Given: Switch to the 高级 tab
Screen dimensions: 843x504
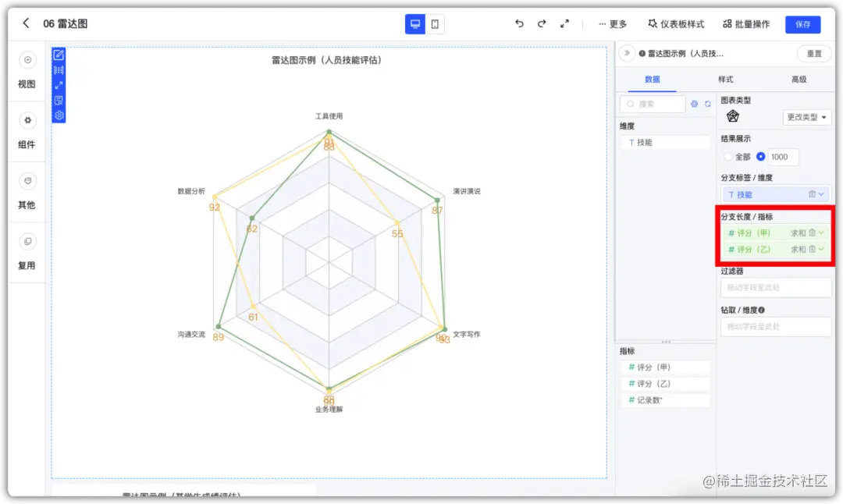Looking at the screenshot, I should [x=797, y=79].
